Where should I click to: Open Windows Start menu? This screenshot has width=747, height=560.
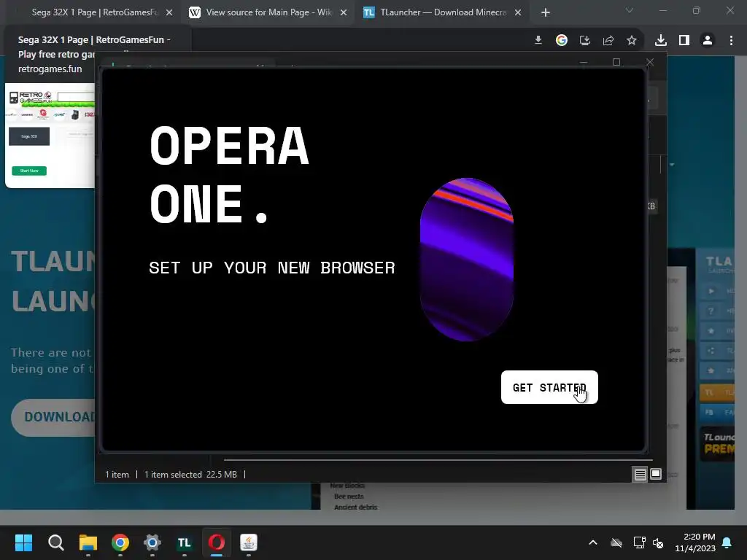23,542
